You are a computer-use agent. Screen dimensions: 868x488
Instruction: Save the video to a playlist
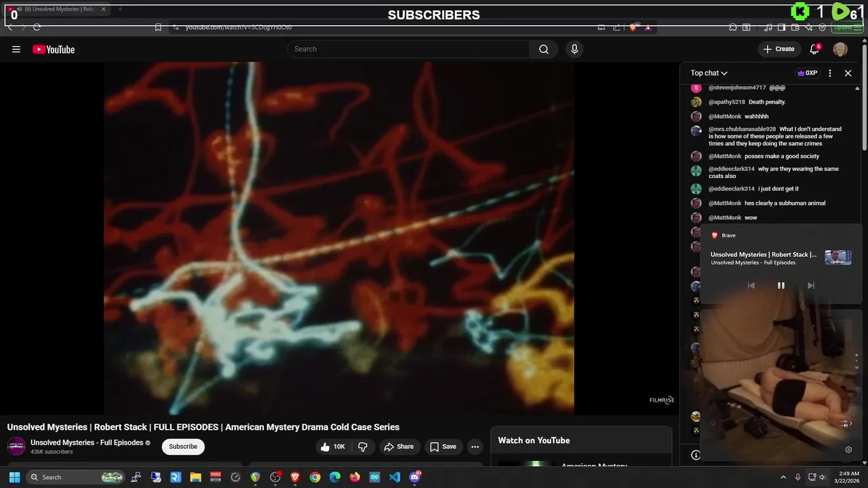point(443,447)
